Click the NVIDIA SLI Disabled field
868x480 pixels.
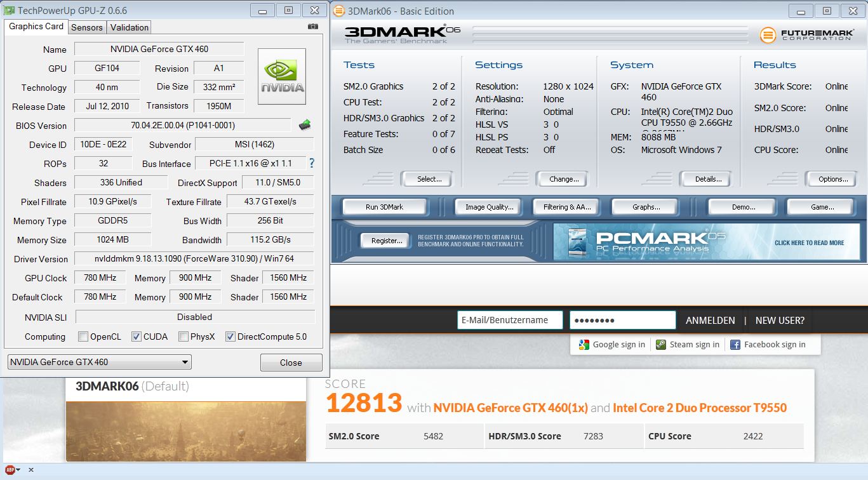point(195,317)
